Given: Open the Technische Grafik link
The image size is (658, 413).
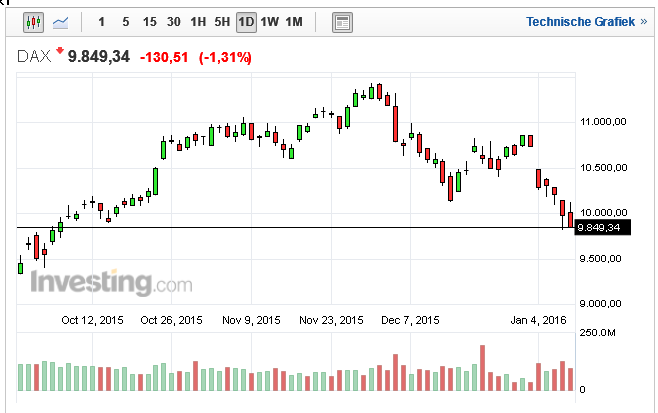Looking at the screenshot, I should (586, 22).
